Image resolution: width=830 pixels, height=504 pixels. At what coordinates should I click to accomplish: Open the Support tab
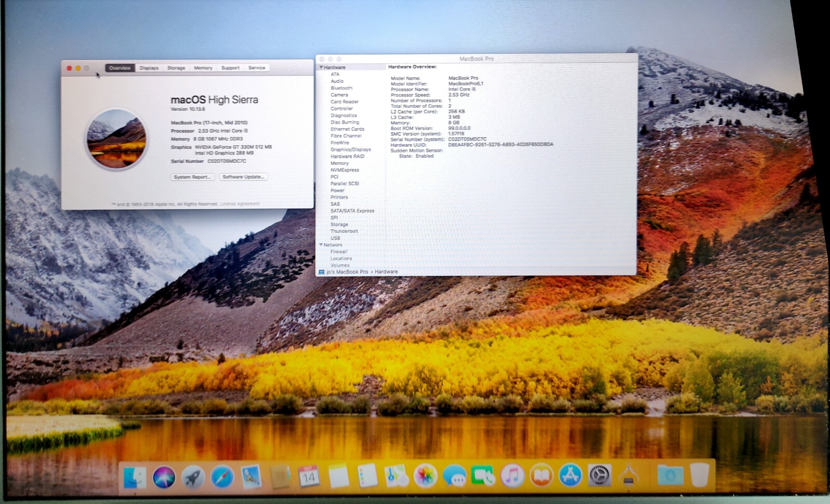click(230, 68)
